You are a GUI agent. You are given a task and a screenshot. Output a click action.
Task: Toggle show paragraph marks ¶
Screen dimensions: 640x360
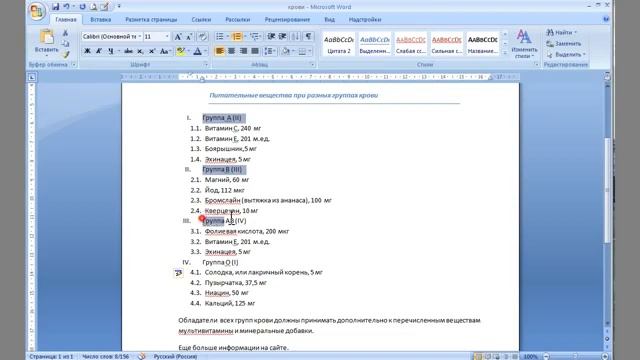click(309, 37)
